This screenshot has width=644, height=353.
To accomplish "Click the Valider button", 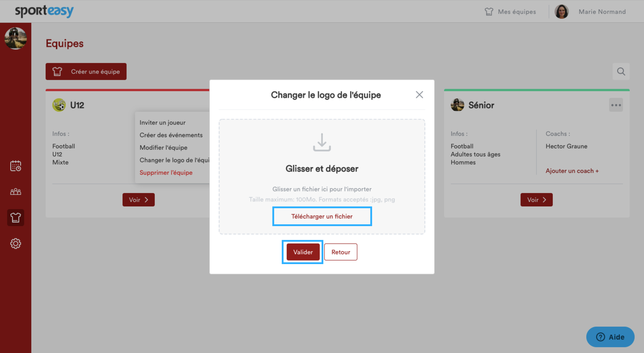I will 303,252.
